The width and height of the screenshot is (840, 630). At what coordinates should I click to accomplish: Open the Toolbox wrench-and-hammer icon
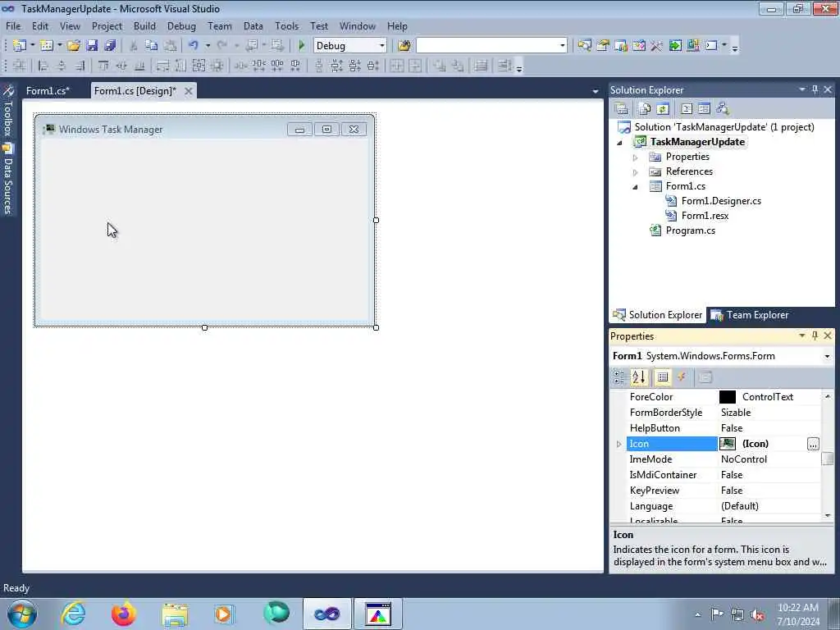click(x=657, y=46)
